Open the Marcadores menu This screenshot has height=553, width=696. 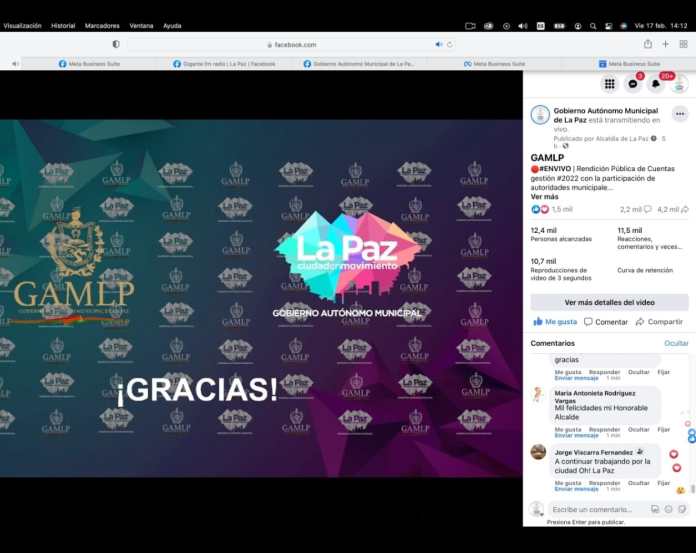tap(102, 25)
